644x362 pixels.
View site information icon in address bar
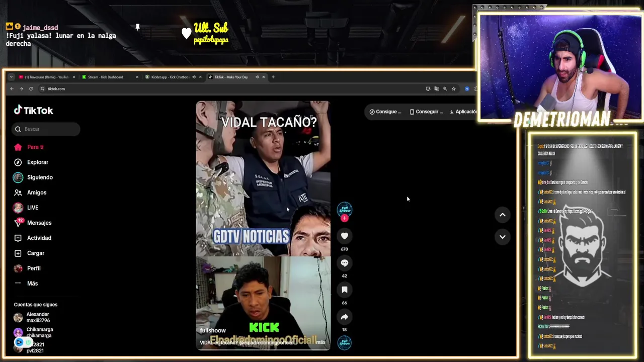[x=42, y=89]
